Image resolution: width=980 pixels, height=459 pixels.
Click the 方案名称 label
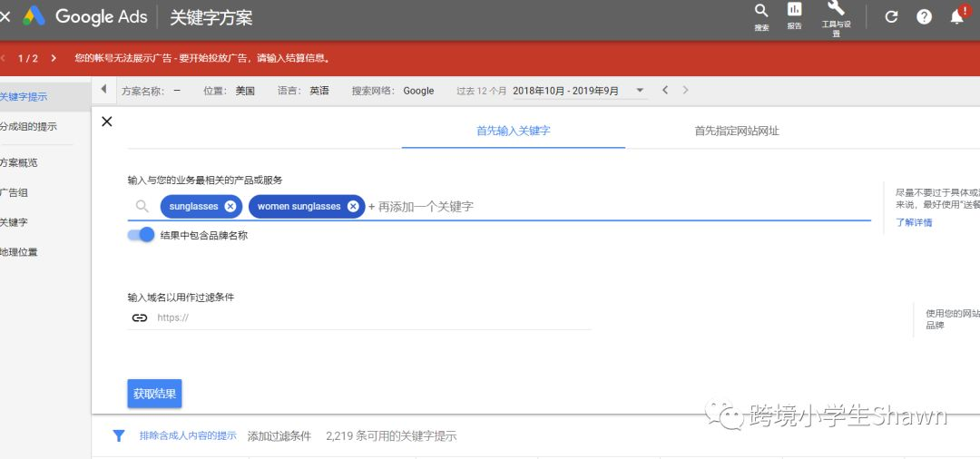point(142,91)
